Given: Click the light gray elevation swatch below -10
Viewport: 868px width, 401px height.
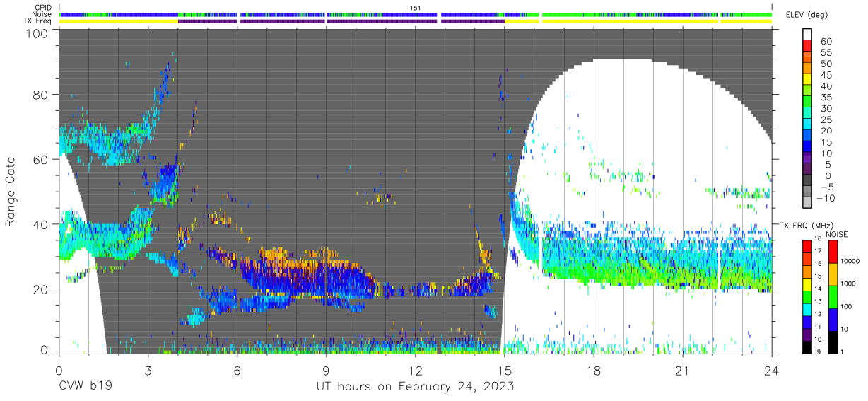Looking at the screenshot, I should click(x=808, y=203).
